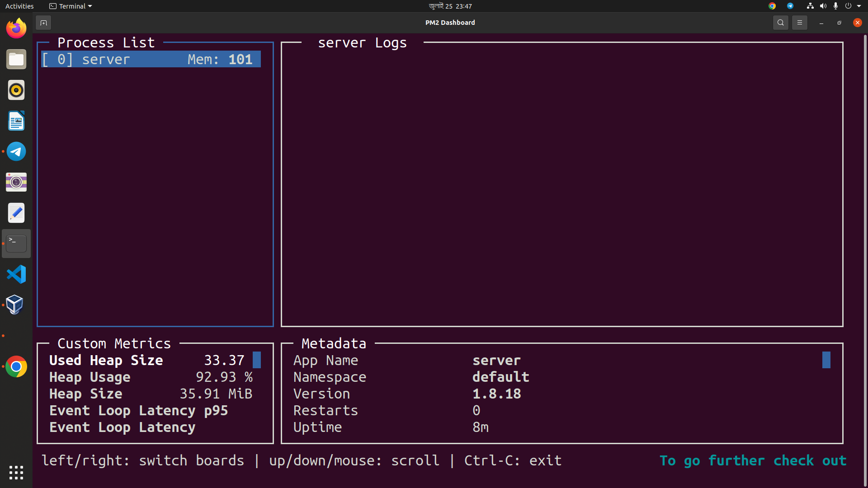Open terminal search with magnifier icon

[780, 23]
